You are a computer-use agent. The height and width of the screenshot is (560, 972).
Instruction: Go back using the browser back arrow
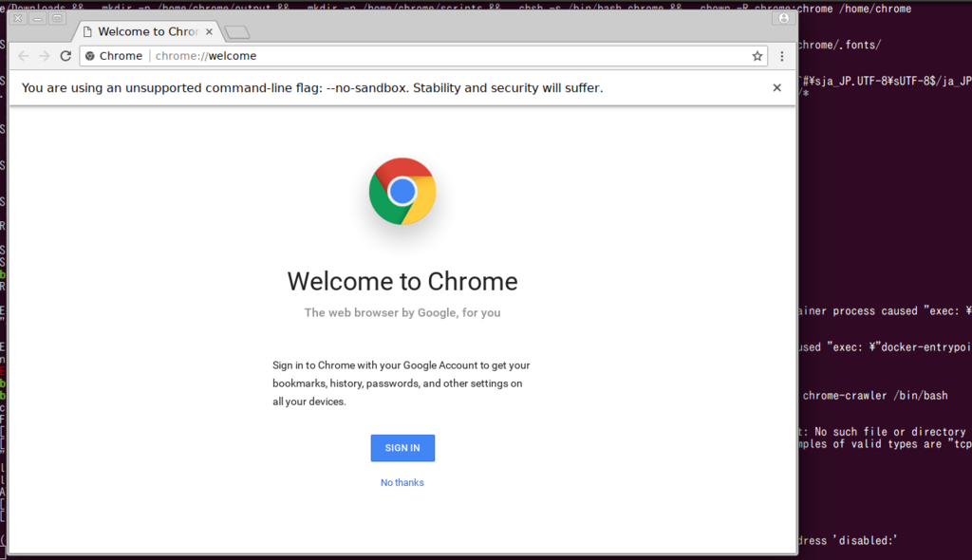[x=24, y=56]
